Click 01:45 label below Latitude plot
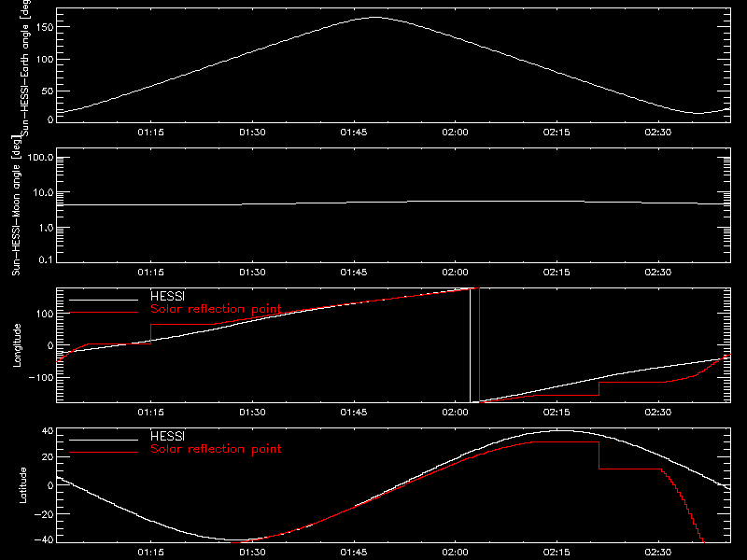 pos(354,553)
